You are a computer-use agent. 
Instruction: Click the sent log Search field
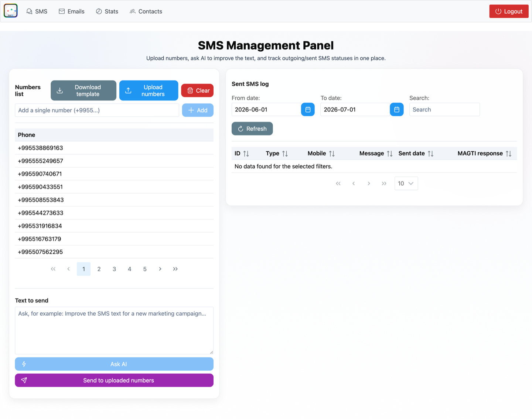pyautogui.click(x=444, y=109)
